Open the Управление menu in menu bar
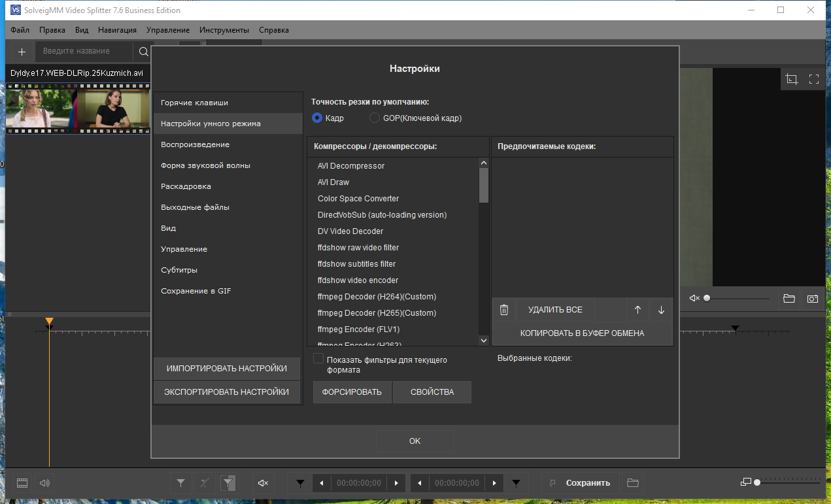 (x=168, y=30)
